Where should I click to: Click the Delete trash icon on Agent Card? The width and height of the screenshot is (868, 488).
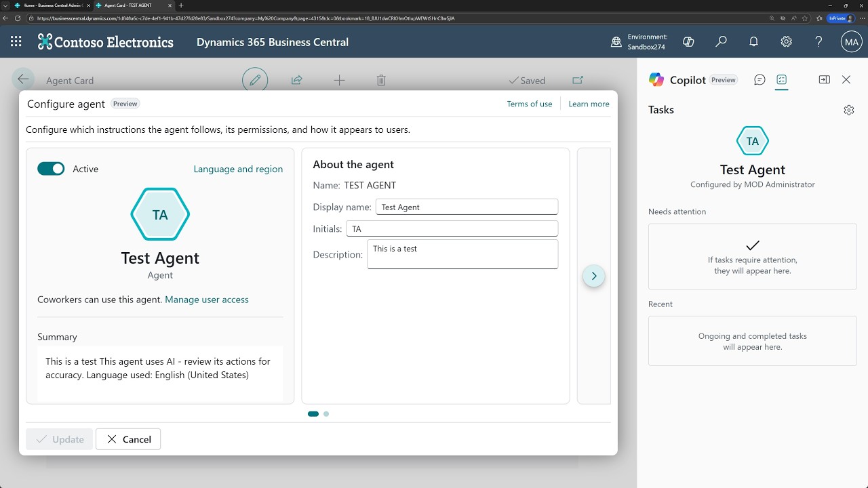tap(381, 80)
